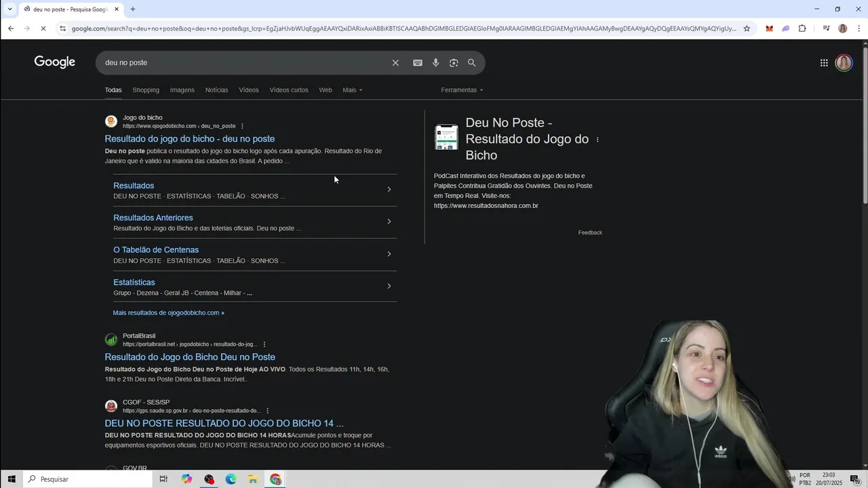Switch to the Web tab
868x488 pixels.
tap(325, 90)
